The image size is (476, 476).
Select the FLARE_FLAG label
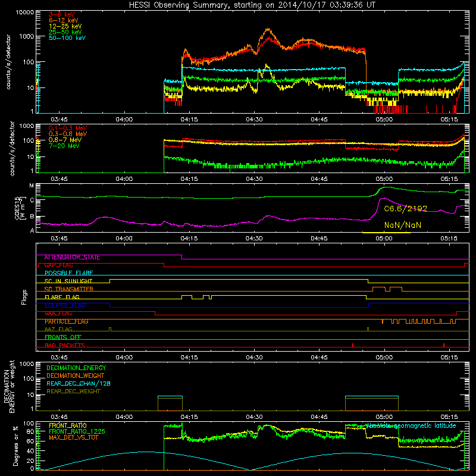point(62,297)
